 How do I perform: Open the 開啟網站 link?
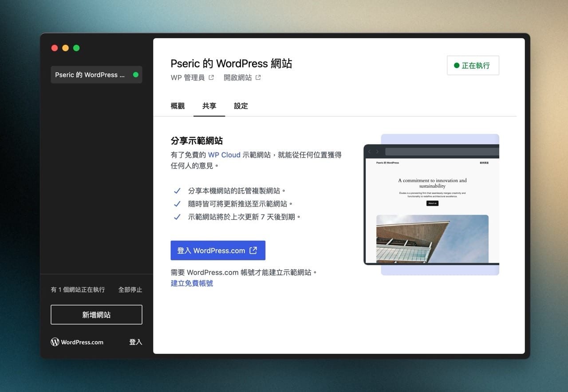pos(237,78)
